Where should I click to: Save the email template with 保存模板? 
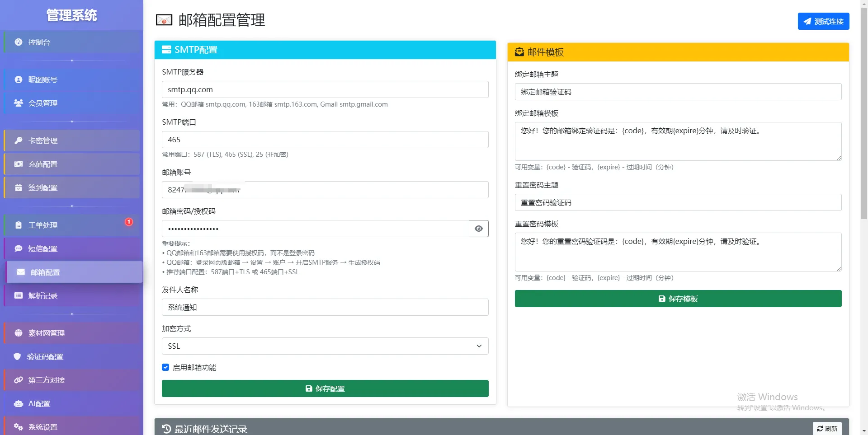click(678, 298)
